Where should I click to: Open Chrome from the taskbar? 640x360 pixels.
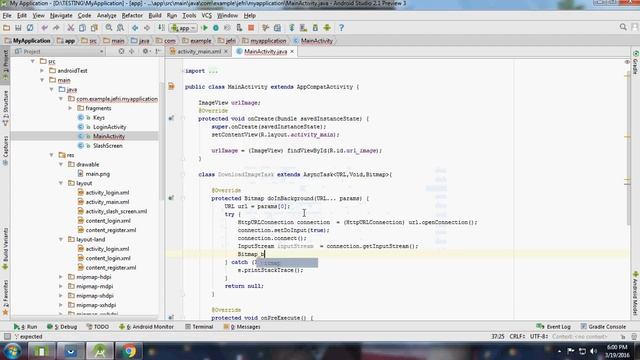pyautogui.click(x=129, y=351)
